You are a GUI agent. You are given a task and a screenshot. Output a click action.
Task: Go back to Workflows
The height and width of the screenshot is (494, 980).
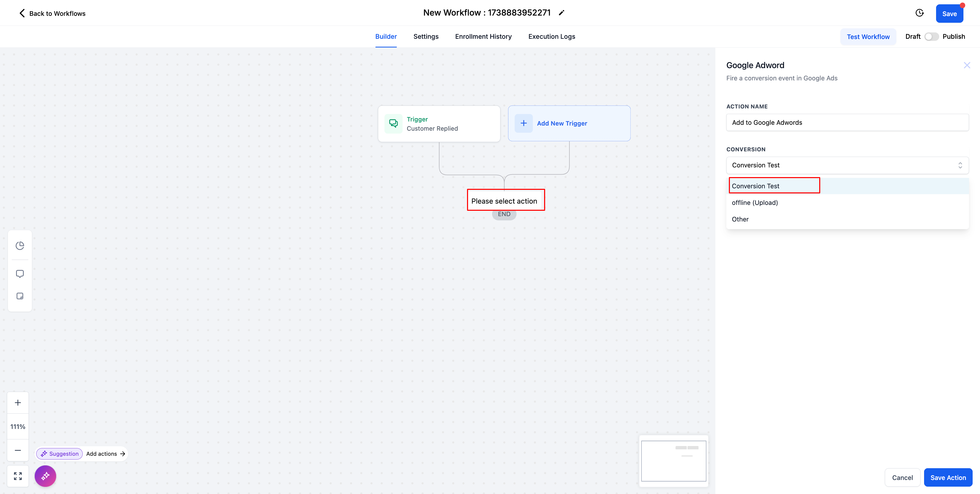[51, 13]
